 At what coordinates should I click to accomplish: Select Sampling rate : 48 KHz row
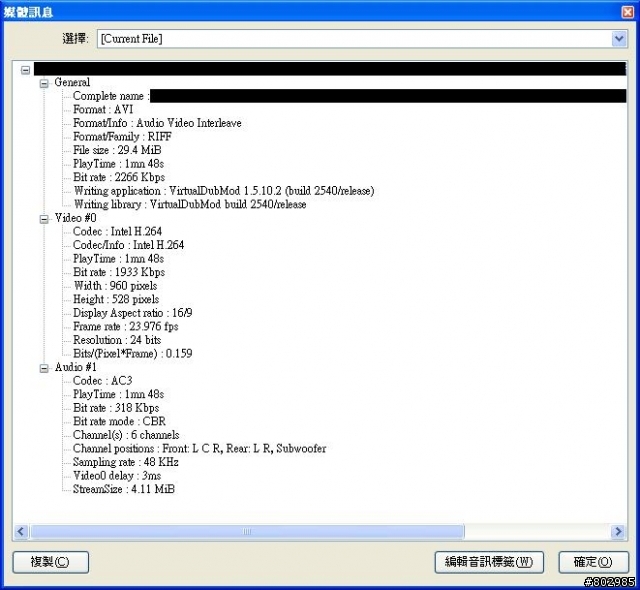(x=126, y=462)
